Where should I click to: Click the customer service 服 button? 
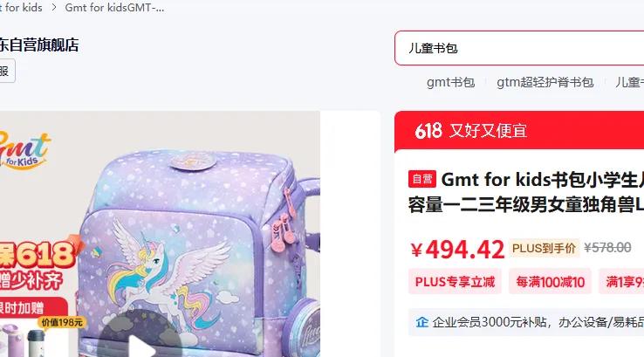pyautogui.click(x=7, y=71)
